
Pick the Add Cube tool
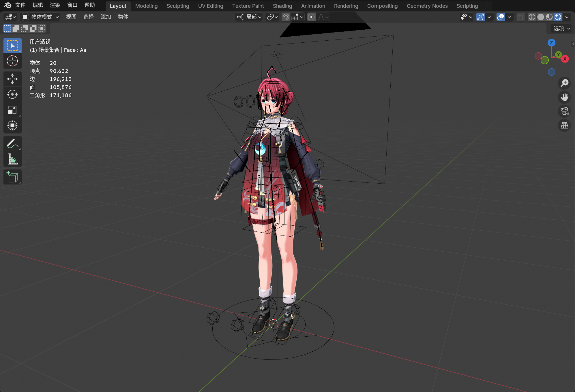(x=12, y=177)
